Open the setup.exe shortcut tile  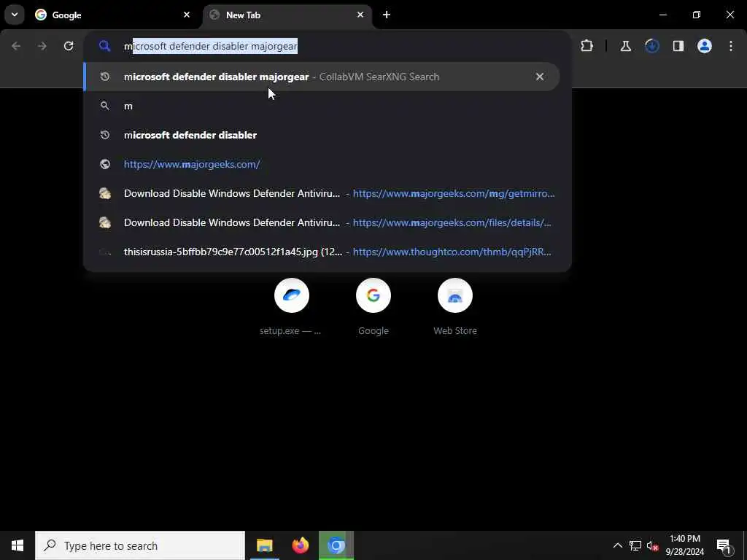point(292,307)
